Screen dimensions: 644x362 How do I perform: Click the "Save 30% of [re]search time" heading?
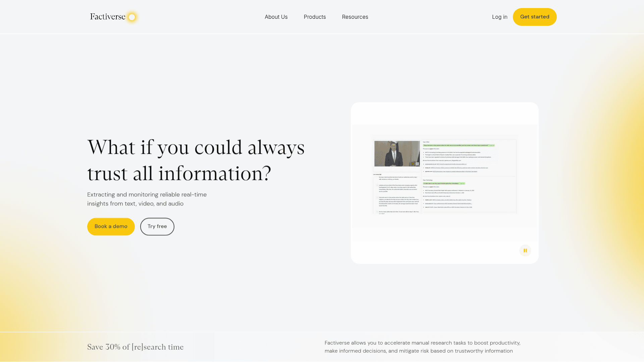click(136, 347)
